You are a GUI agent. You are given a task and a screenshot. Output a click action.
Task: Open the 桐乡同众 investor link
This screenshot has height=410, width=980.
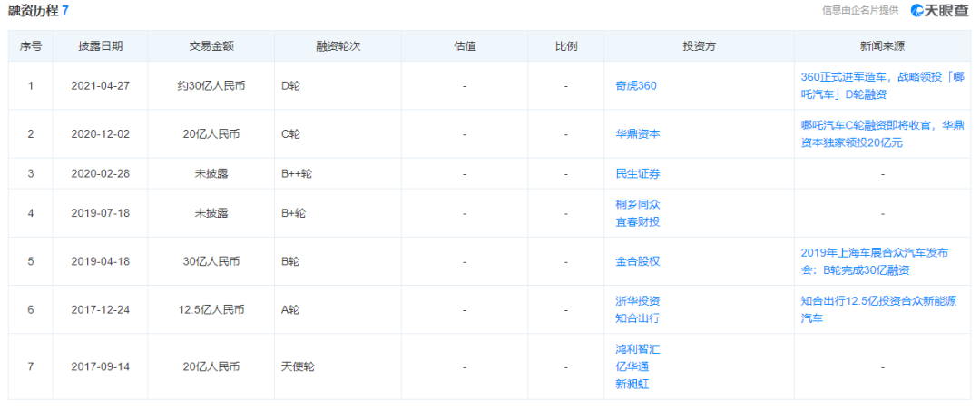[638, 204]
